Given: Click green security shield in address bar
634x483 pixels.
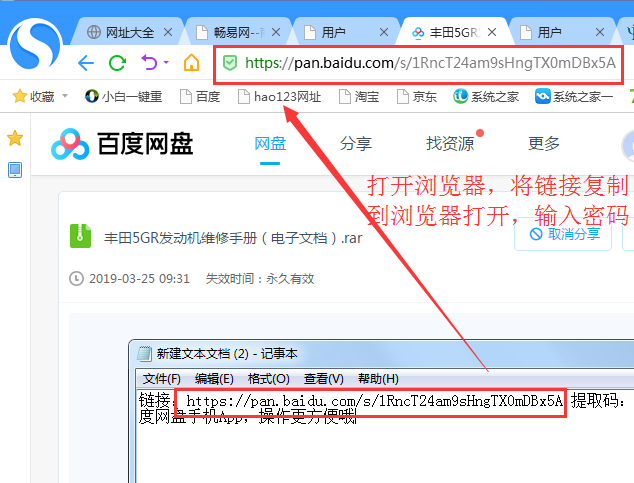Looking at the screenshot, I should (230, 63).
